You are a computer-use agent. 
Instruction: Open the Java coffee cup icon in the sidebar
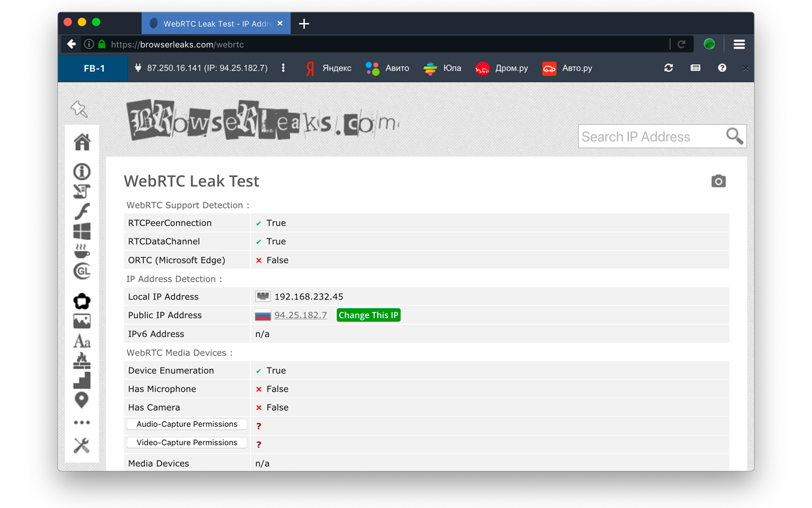click(82, 251)
